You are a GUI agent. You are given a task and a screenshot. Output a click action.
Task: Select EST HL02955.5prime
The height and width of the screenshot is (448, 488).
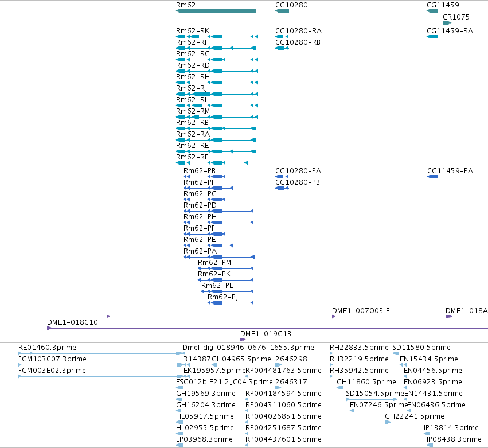[179, 434]
